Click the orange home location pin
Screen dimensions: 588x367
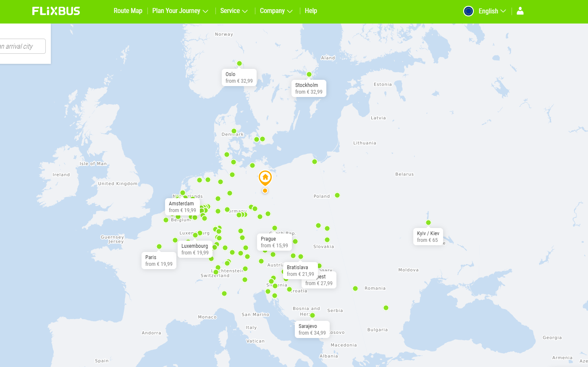coord(265,178)
